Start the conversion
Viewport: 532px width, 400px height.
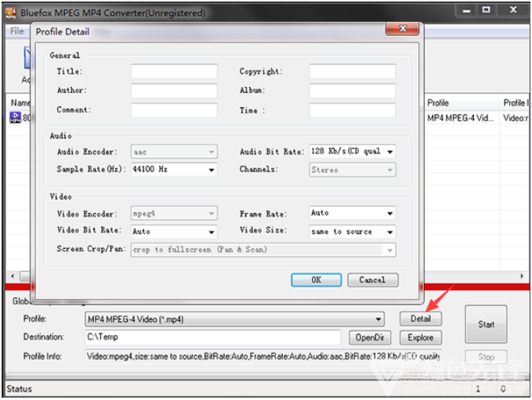pyautogui.click(x=487, y=324)
